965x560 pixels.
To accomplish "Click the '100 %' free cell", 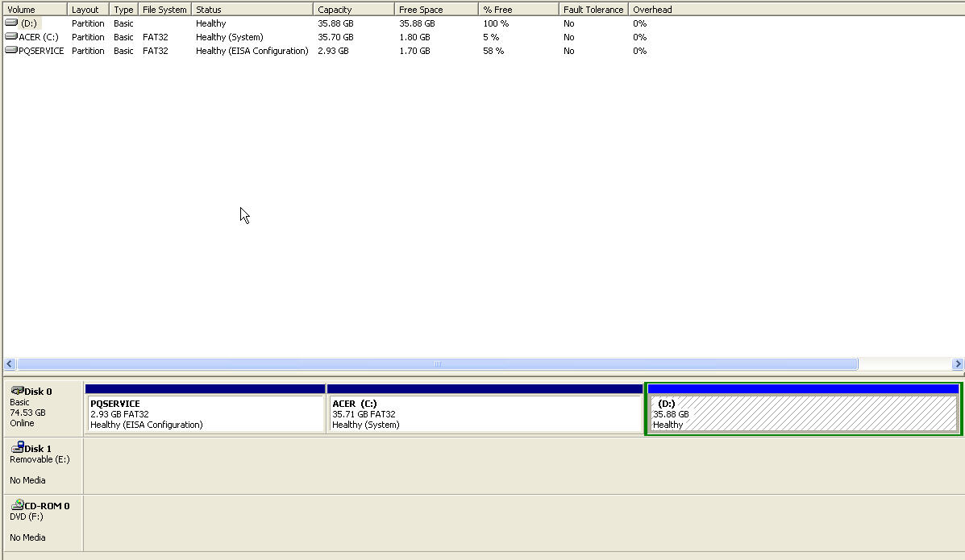I will pyautogui.click(x=496, y=23).
